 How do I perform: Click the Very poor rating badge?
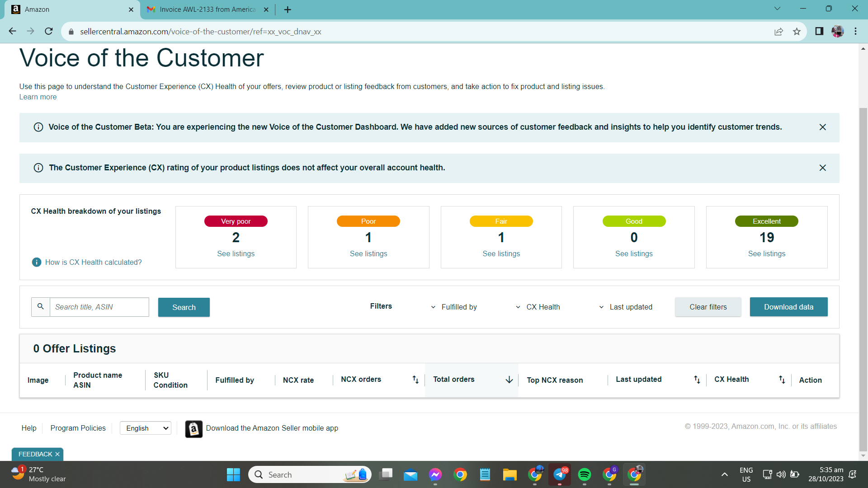point(236,221)
